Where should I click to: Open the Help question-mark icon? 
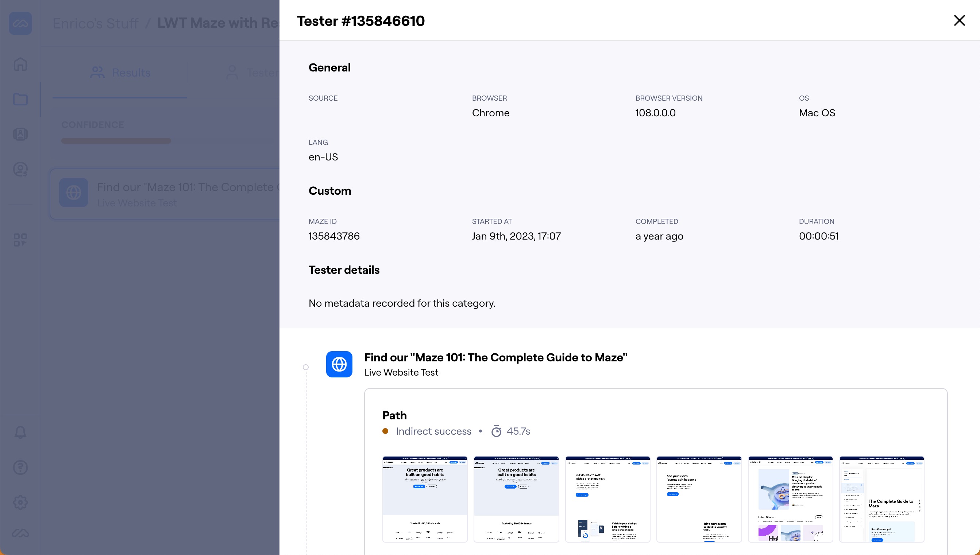[20, 467]
